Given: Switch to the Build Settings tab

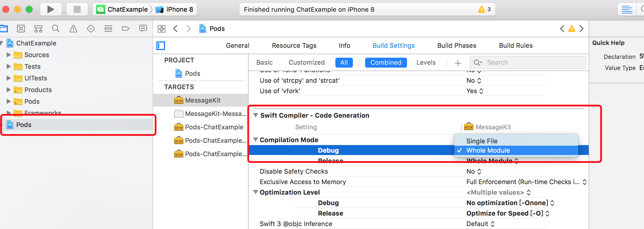Looking at the screenshot, I should coord(394,45).
